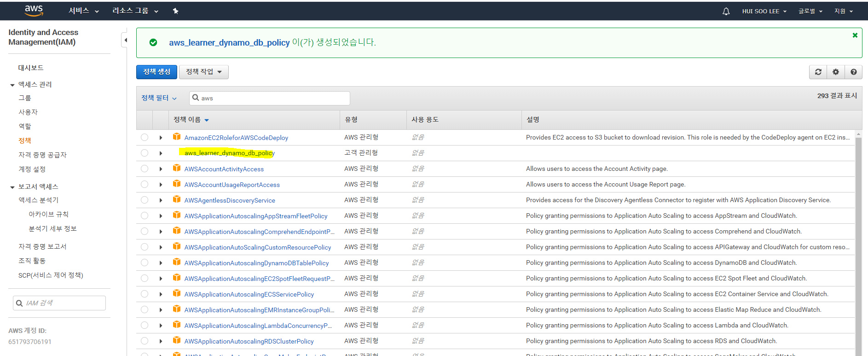
Task: Click the icon beside AWSApplicationAutoscalingEMRInstanceGroupPoli...
Action: [177, 309]
